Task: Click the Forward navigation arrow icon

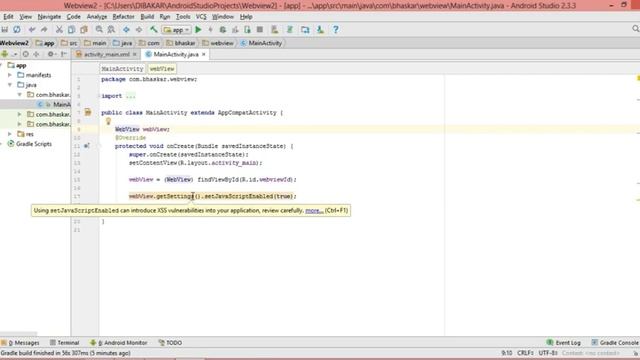Action: click(x=139, y=29)
